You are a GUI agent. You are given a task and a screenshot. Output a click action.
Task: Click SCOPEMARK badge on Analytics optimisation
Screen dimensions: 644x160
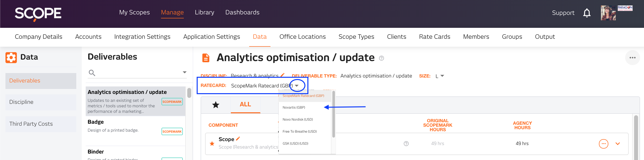(x=172, y=102)
